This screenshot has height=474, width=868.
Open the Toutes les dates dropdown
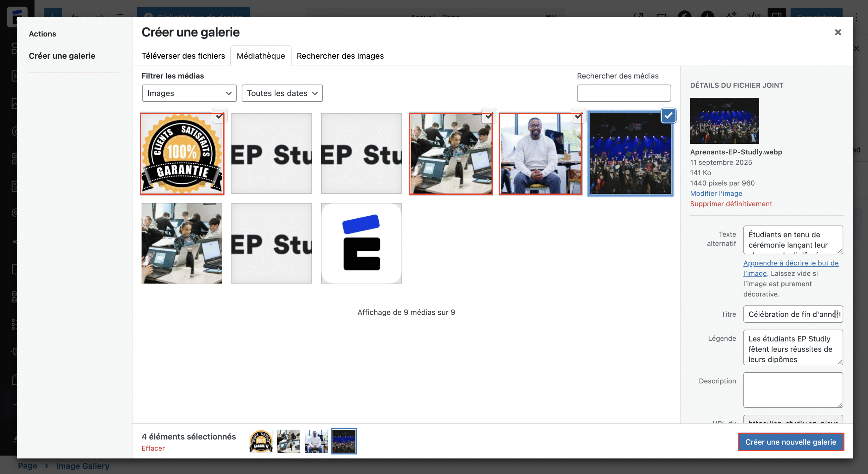tap(282, 93)
